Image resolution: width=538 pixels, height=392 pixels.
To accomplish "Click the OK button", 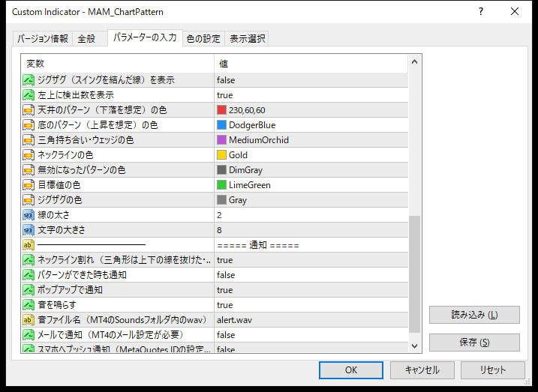I will pyautogui.click(x=351, y=370).
